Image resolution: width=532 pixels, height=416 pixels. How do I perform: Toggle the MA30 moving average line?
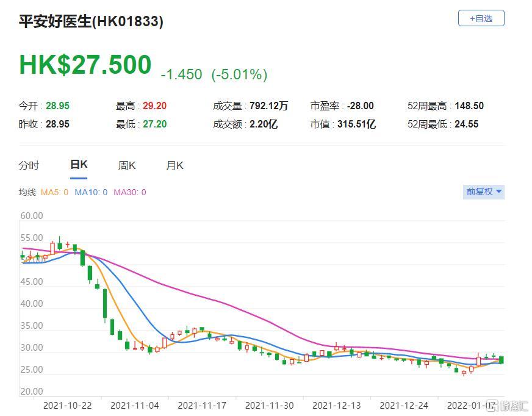129,192
